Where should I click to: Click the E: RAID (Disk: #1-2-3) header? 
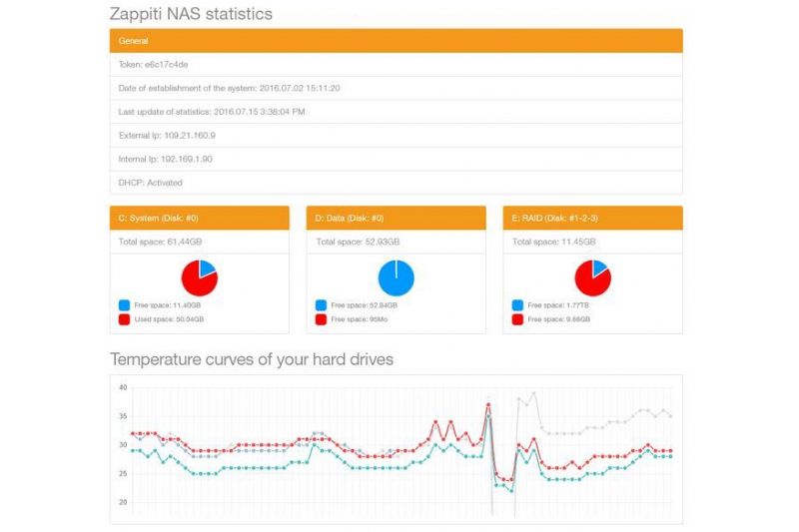pyautogui.click(x=592, y=218)
